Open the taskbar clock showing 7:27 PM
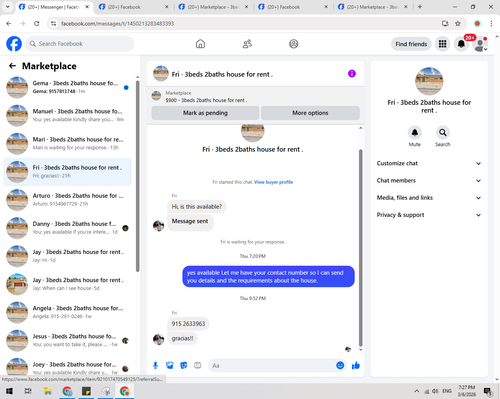Image resolution: width=500 pixels, height=399 pixels. click(x=466, y=391)
